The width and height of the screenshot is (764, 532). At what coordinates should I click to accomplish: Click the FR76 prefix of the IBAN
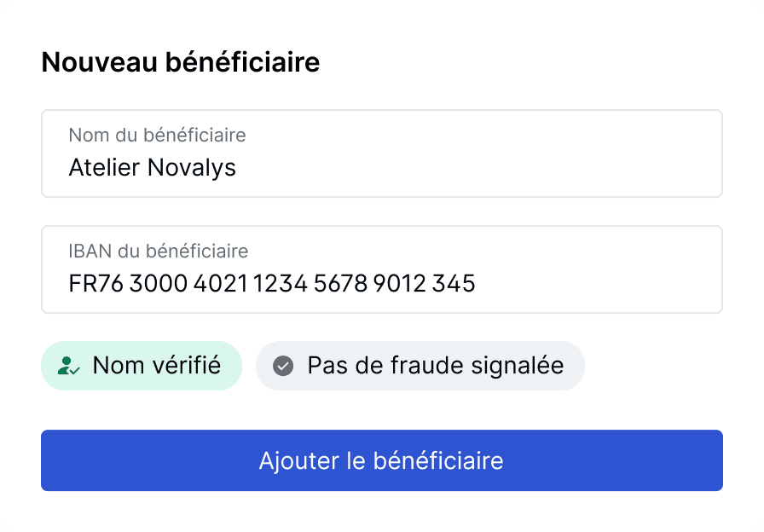96,284
